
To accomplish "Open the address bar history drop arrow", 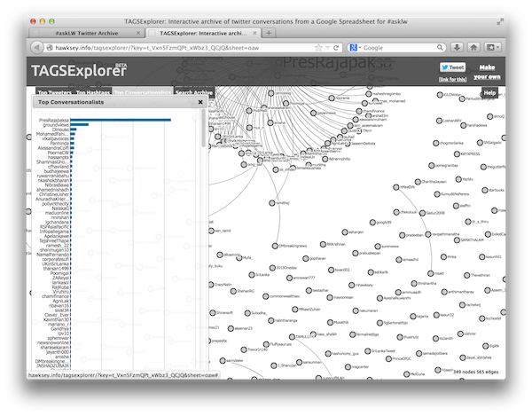I will coord(327,48).
